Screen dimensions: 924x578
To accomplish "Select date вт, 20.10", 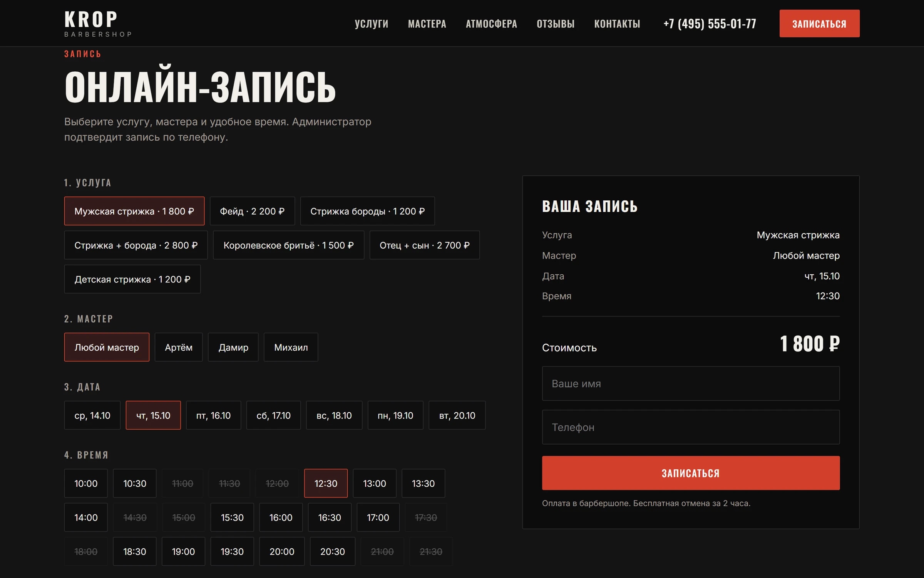I will coord(457,415).
